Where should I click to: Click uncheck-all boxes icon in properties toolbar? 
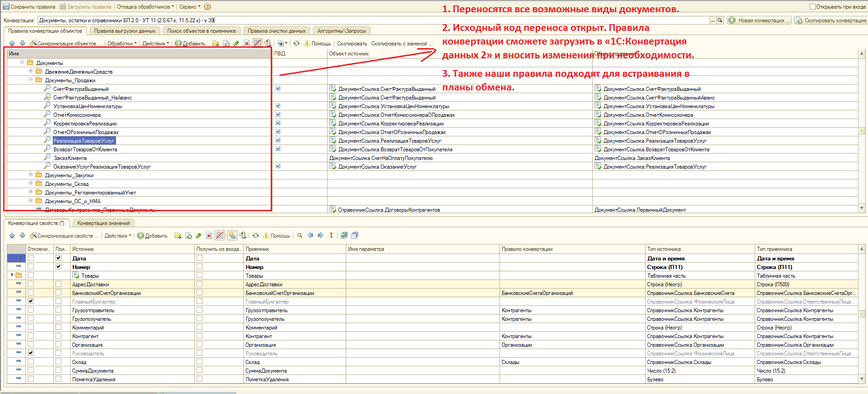pos(355,235)
